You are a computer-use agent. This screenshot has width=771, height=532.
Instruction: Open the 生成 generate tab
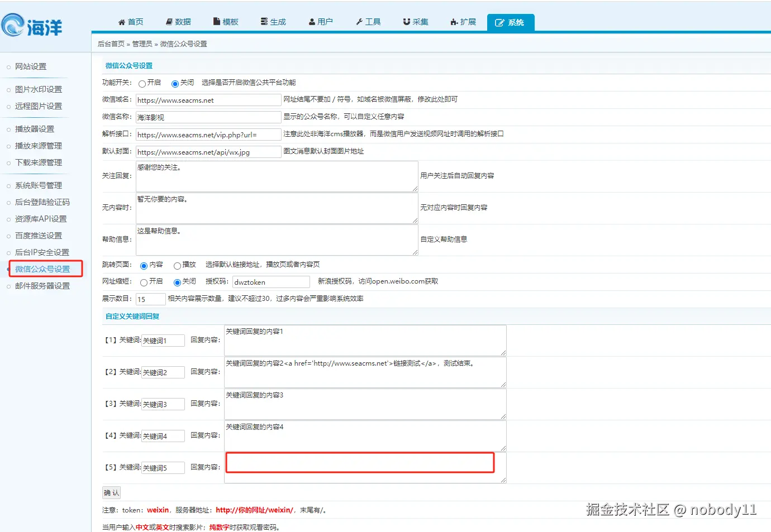(x=273, y=22)
